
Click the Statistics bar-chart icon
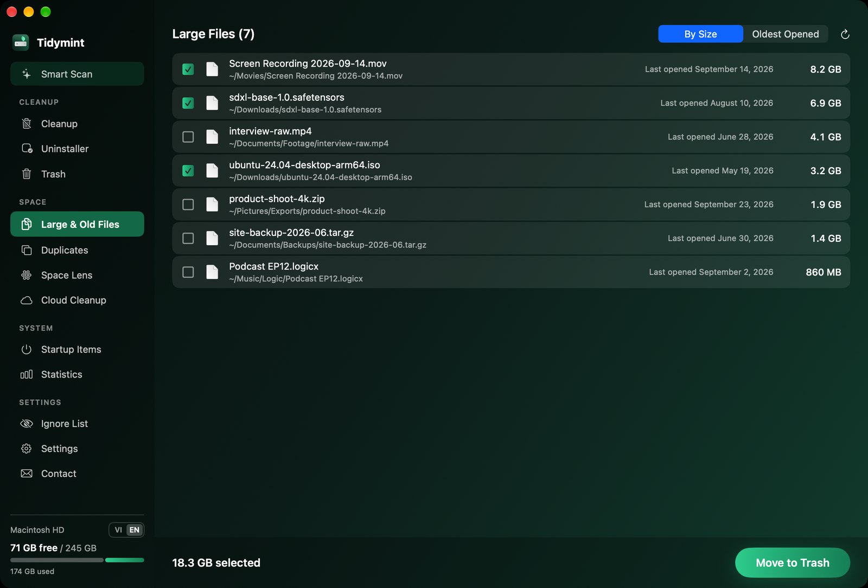coord(26,374)
